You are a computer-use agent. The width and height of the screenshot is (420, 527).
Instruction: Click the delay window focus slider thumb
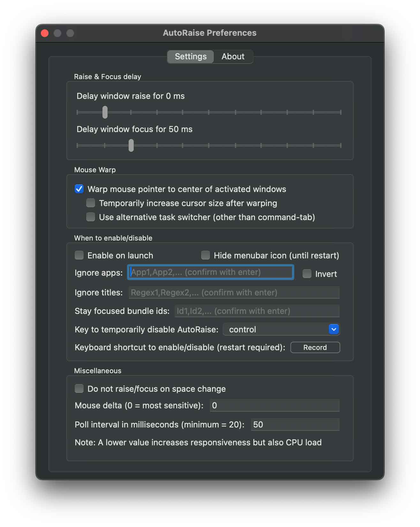point(131,145)
